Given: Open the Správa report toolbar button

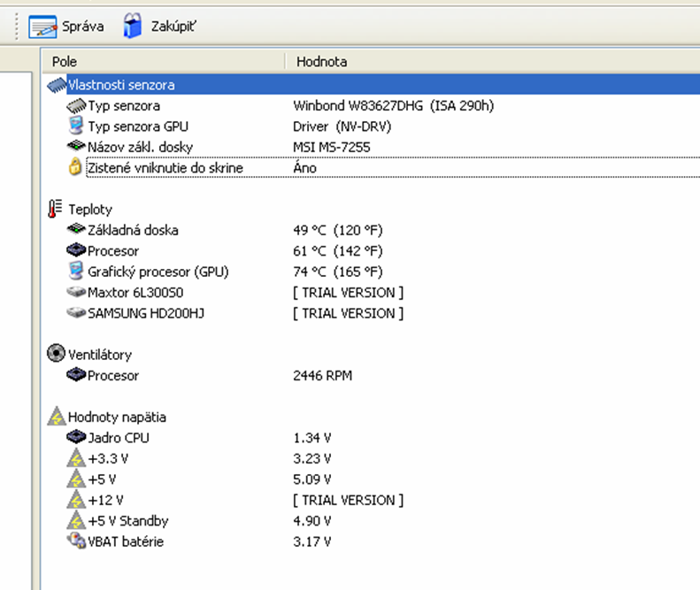Looking at the screenshot, I should click(66, 27).
